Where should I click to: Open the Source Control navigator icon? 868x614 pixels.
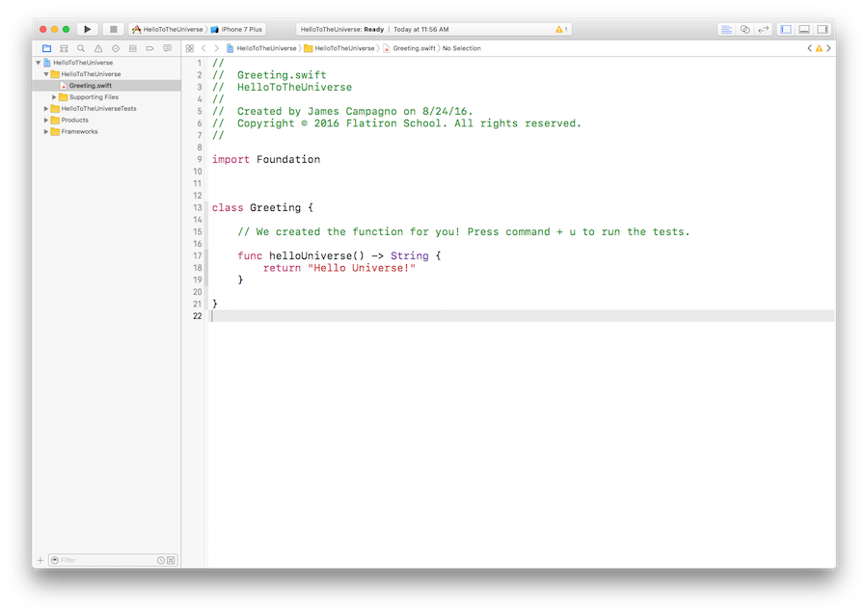pos(64,48)
